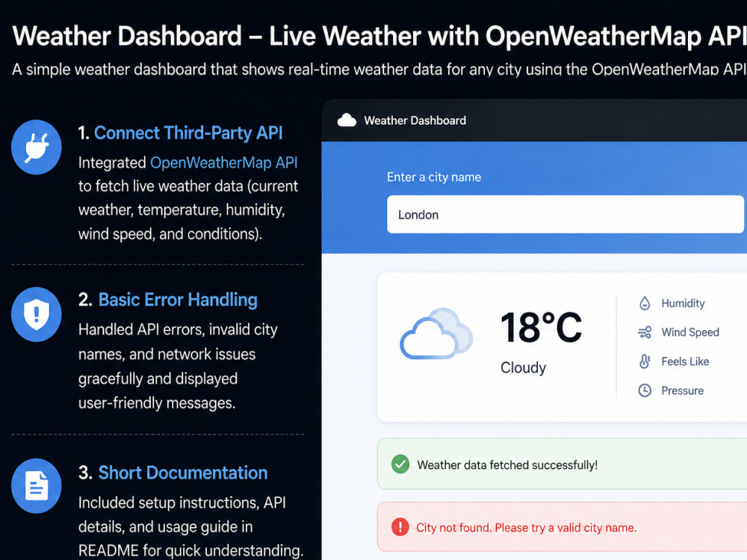This screenshot has width=747, height=560.
Task: Click the shield icon beside Basic Error Handling
Action: 36,314
